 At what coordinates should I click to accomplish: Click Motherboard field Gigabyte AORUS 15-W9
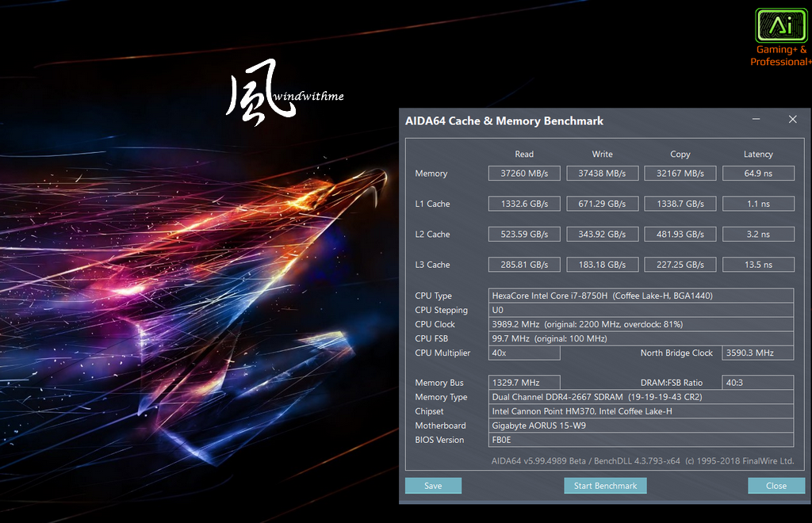point(641,426)
